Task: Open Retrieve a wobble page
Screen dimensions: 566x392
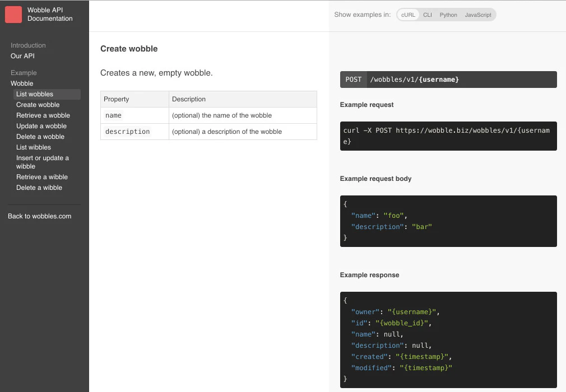Action: [x=43, y=115]
